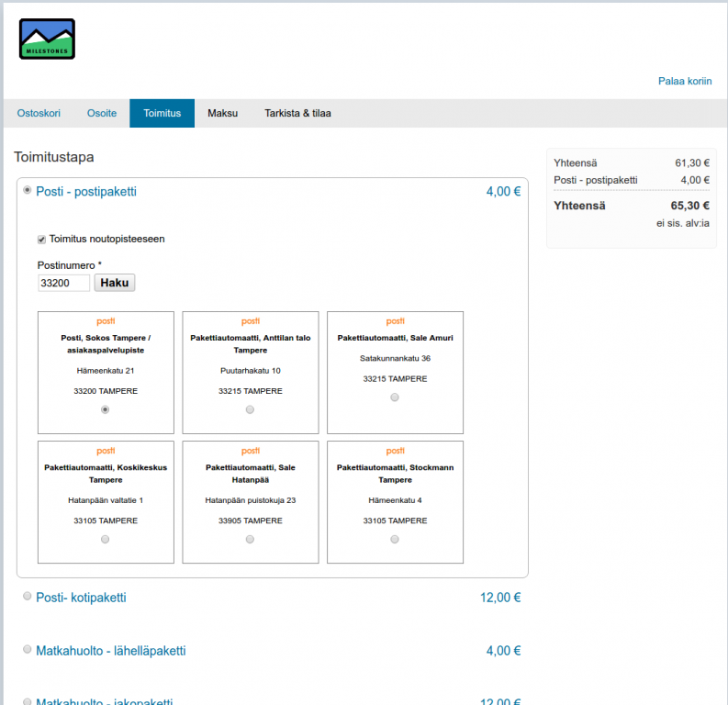
Task: Select Posti - postipaketti radio button
Action: tap(28, 190)
